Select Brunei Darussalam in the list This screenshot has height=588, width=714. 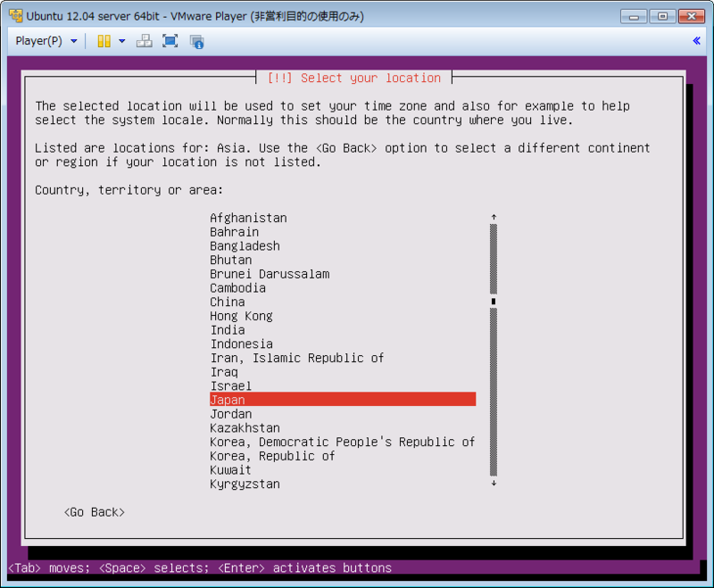coord(270,274)
